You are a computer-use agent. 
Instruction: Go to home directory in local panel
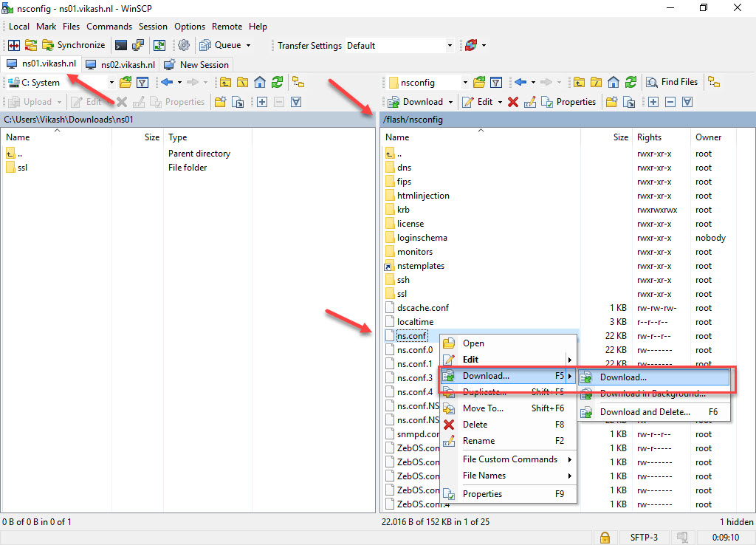tap(260, 83)
